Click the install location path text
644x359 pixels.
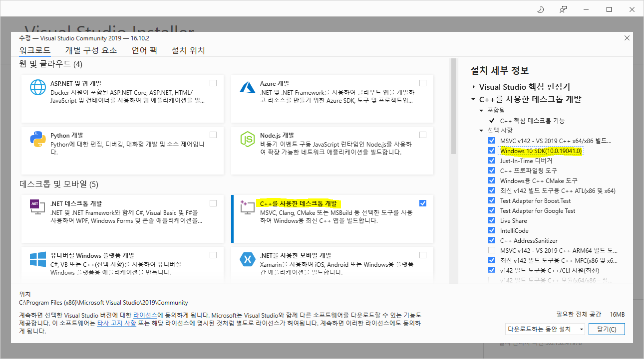[x=103, y=303]
